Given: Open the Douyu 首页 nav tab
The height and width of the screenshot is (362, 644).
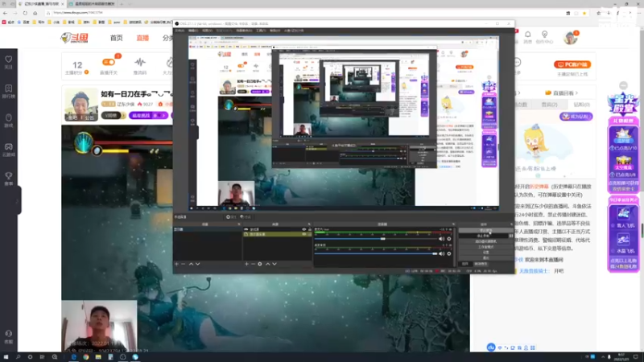Looking at the screenshot, I should pyautogui.click(x=116, y=38).
